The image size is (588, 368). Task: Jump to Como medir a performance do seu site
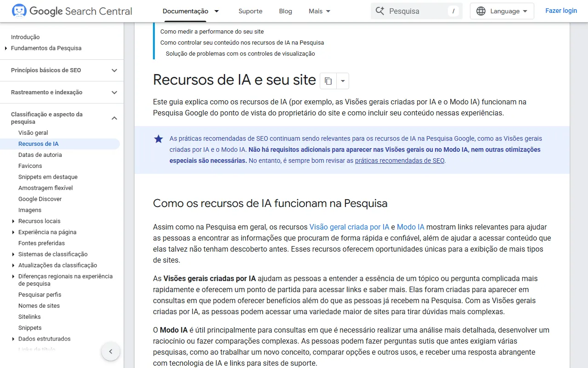click(212, 32)
